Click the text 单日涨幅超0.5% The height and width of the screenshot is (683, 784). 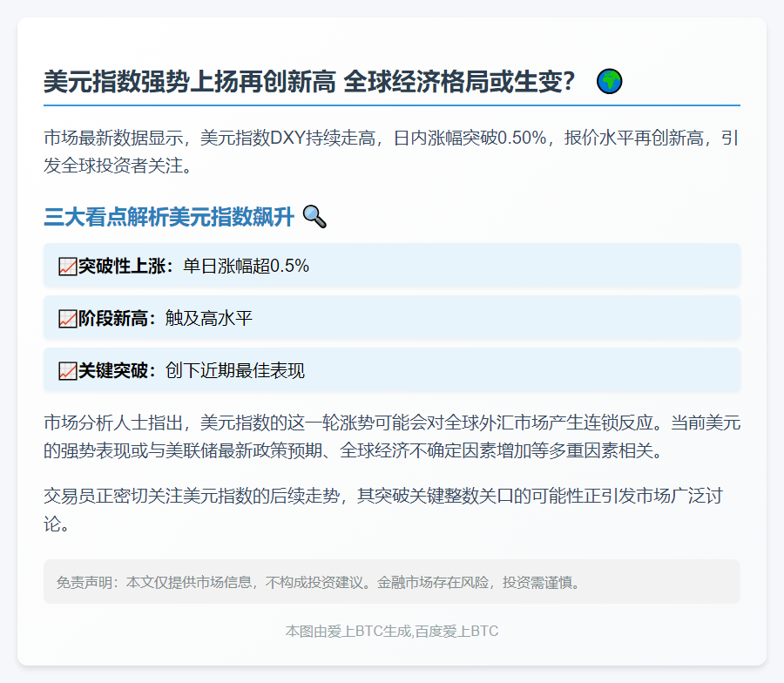[246, 266]
